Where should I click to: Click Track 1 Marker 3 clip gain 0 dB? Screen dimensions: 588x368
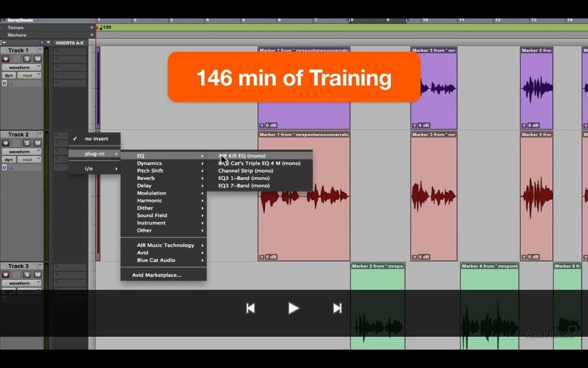click(421, 125)
